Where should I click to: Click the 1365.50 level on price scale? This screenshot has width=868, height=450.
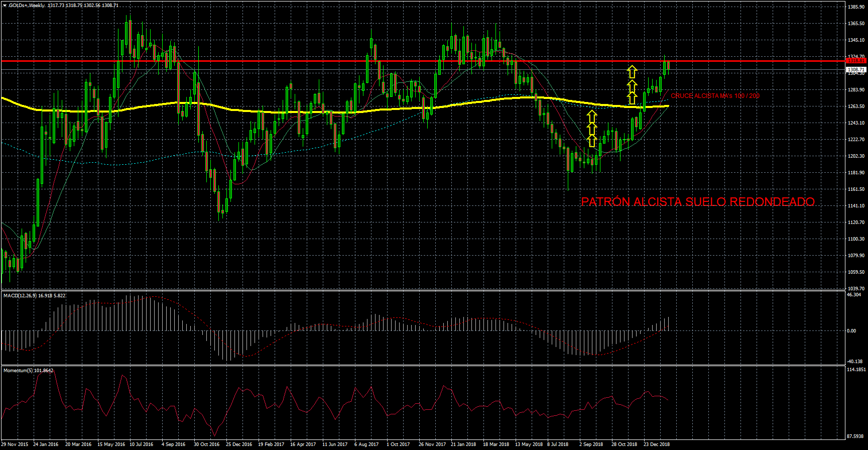tap(856, 24)
